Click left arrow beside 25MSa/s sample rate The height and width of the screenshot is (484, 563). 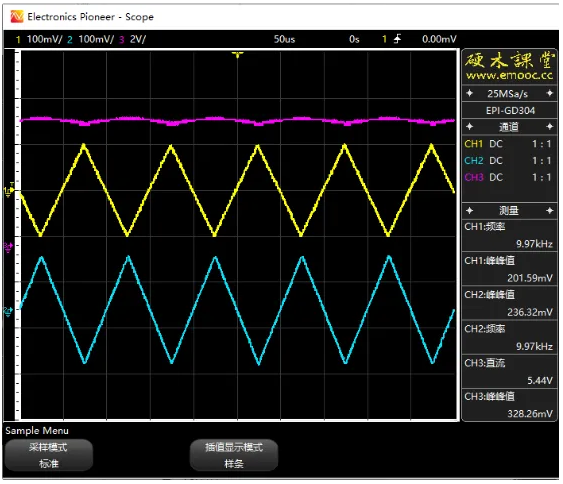click(x=469, y=93)
